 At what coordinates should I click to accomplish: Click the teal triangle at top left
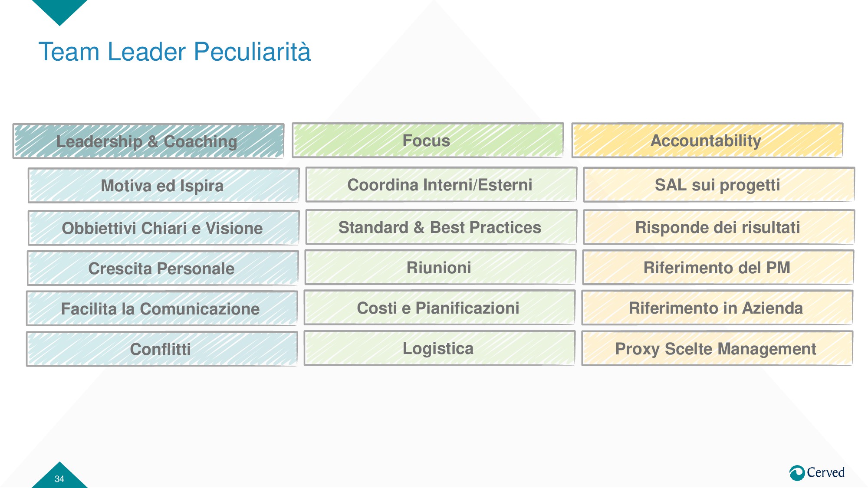[x=59, y=10]
